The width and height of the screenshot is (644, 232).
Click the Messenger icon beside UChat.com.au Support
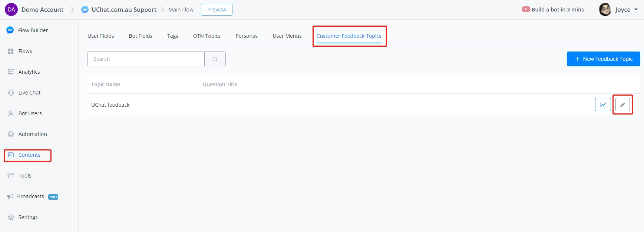click(85, 10)
